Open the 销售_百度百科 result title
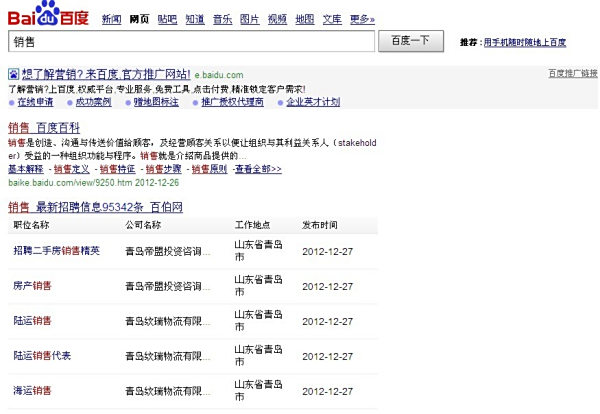This screenshot has height=414, width=600. (x=44, y=128)
